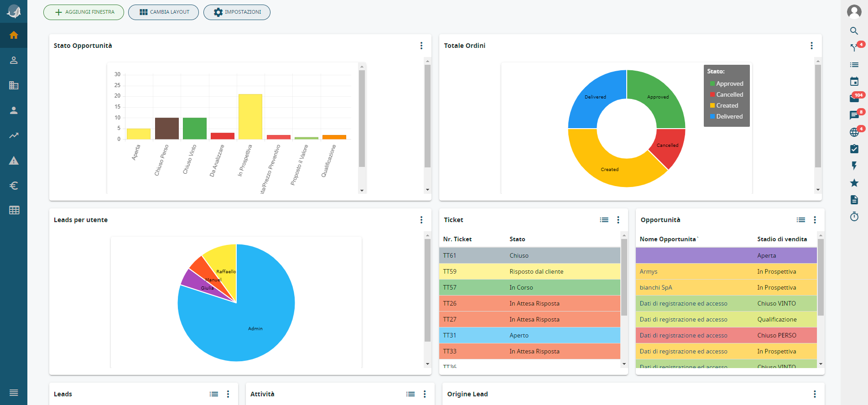Screen dimensions: 868x405
Task: Click the Aggiungi Finestra button
Action: pyautogui.click(x=83, y=12)
